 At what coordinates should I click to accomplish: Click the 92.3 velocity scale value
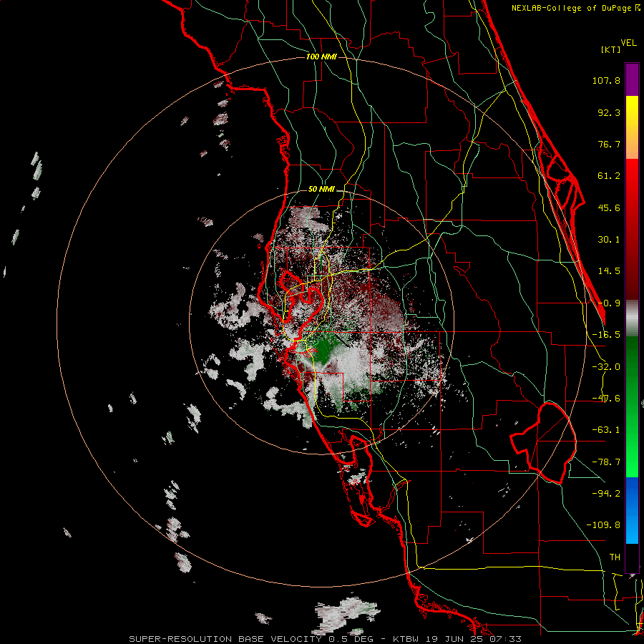tap(609, 112)
